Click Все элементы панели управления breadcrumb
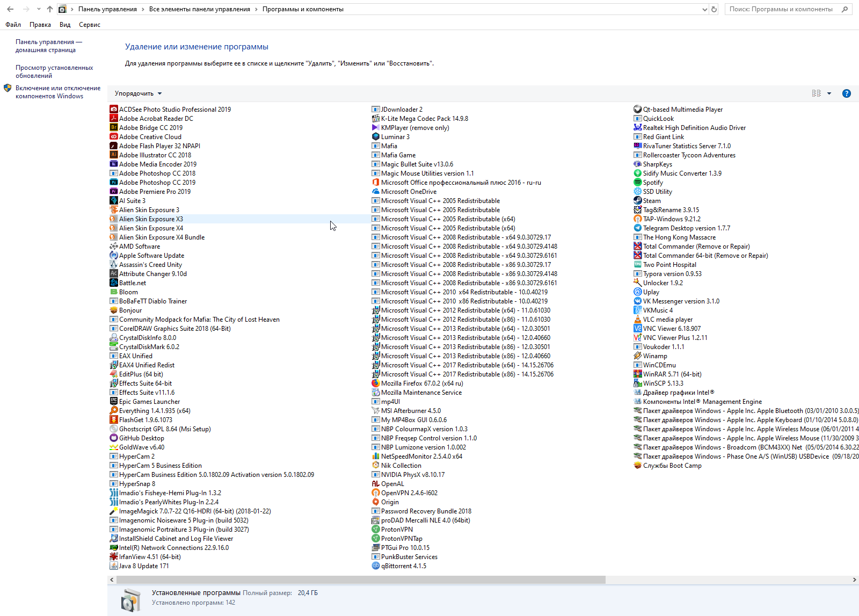 (x=200, y=9)
